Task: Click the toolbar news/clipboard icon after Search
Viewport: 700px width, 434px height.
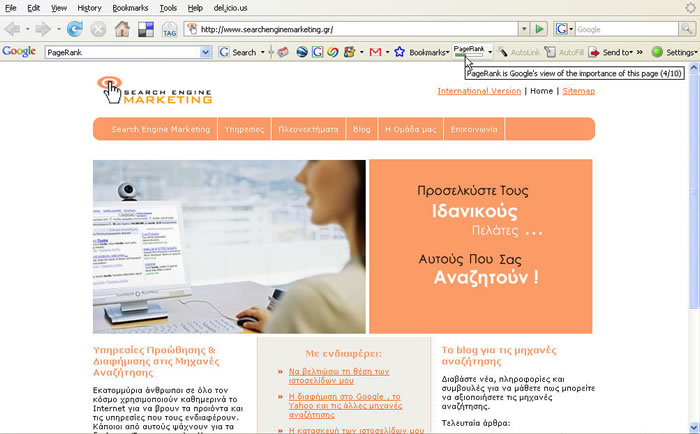Action: tap(283, 52)
